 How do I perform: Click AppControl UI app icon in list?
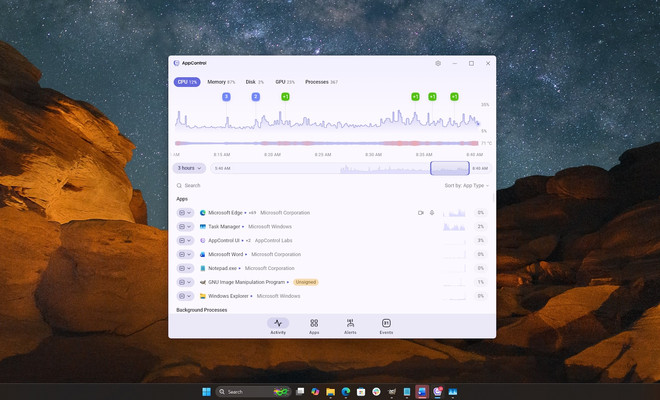tap(202, 240)
